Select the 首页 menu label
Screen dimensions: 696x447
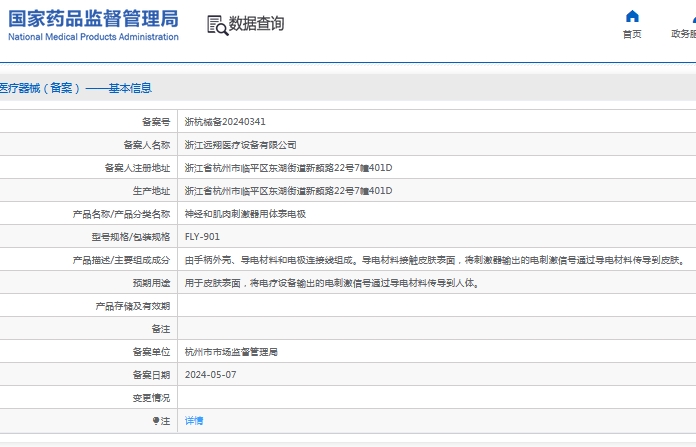[x=632, y=34]
